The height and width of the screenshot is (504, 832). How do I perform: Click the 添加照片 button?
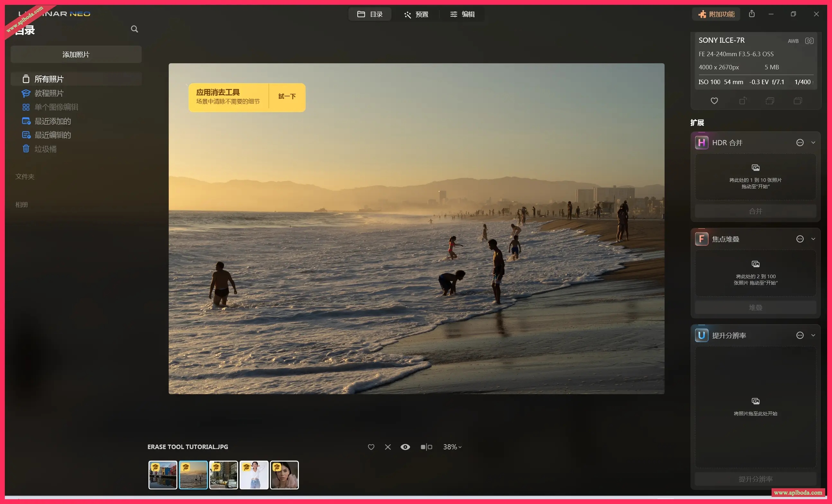coord(76,54)
